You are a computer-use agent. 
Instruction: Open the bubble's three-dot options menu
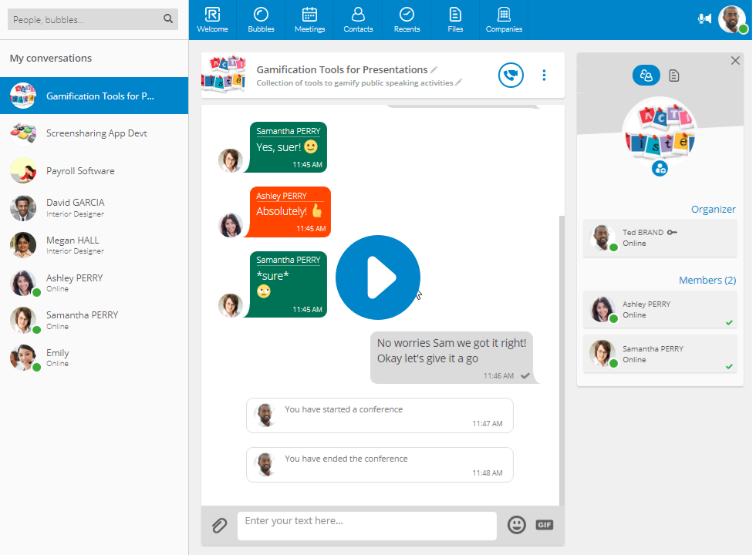point(544,76)
